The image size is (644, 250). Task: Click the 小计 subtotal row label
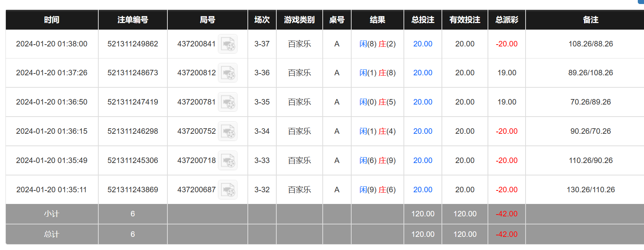point(52,214)
